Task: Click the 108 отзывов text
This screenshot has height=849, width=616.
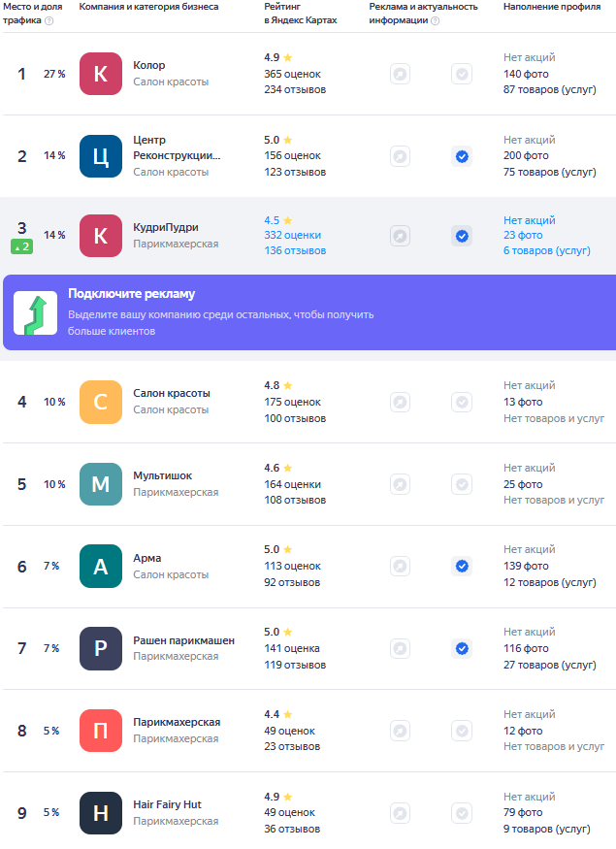Action: 295,500
